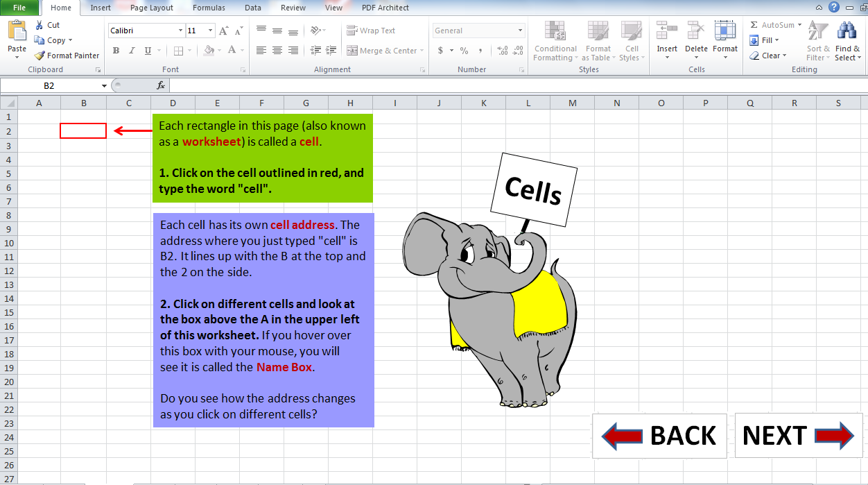Toggle the percent number format
Viewport: 868px width, 485px height.
click(x=462, y=50)
